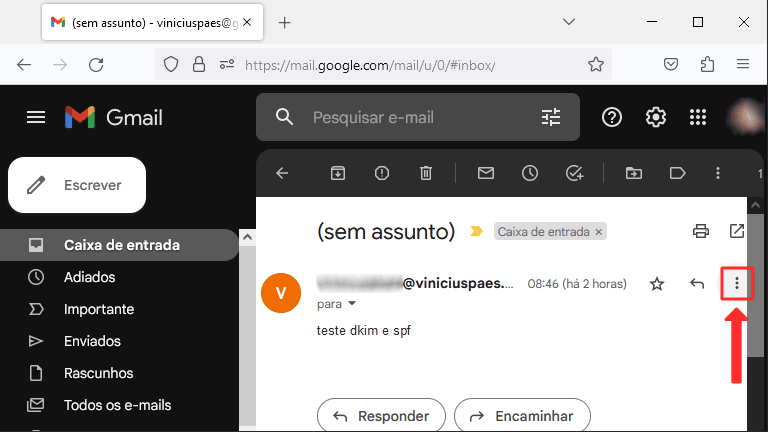Snooze the email with the clock icon

[530, 173]
